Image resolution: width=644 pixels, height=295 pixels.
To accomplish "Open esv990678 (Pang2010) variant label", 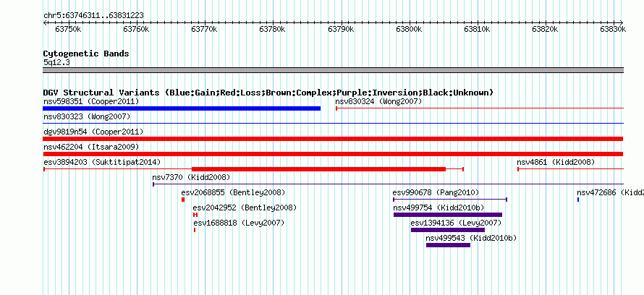I will tap(436, 192).
